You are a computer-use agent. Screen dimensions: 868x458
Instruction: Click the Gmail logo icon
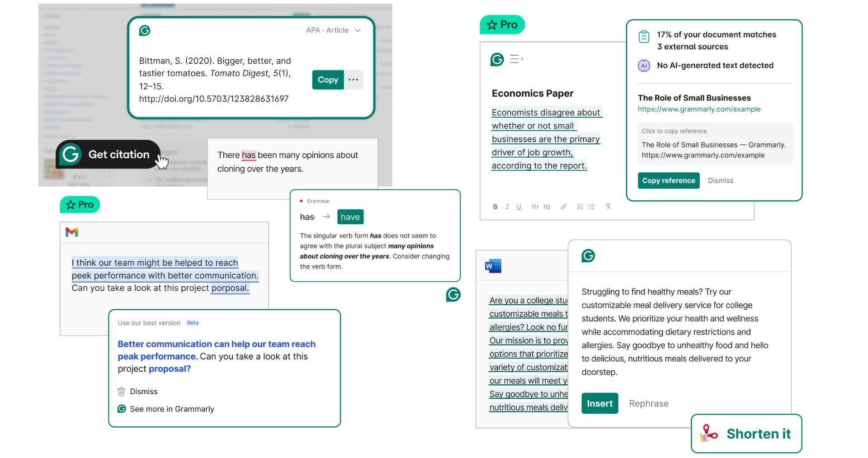point(72,232)
